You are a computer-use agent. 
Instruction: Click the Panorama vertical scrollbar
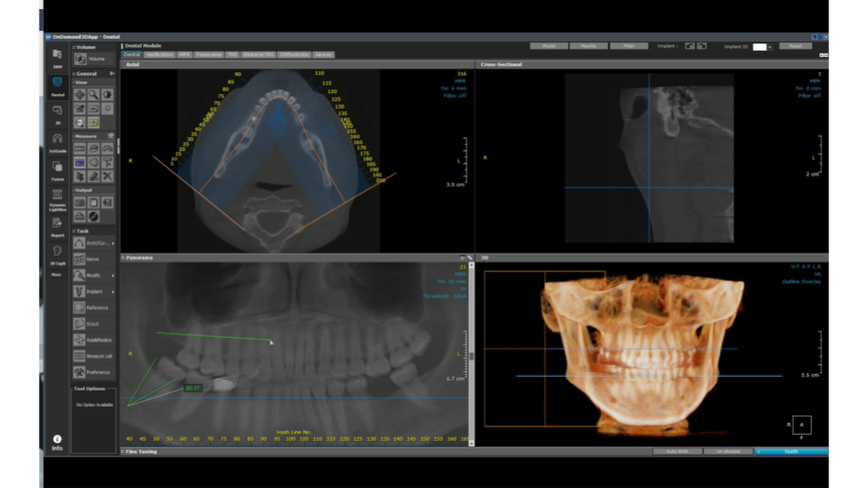472,354
